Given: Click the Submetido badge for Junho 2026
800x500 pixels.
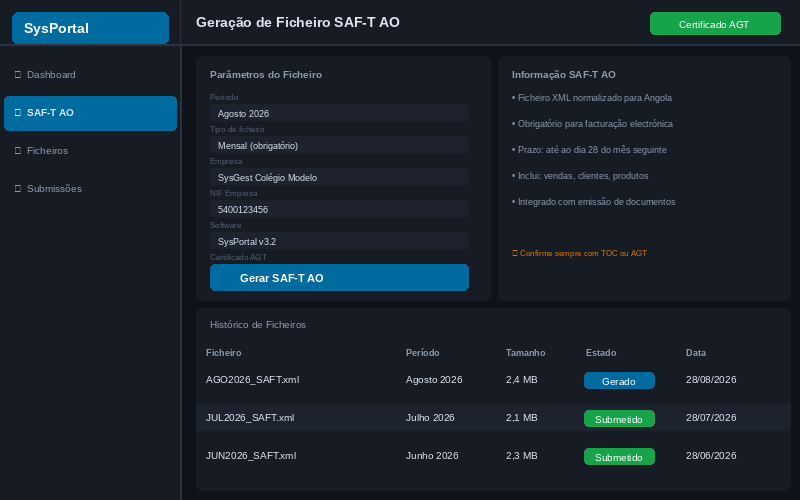Looking at the screenshot, I should (619, 457).
